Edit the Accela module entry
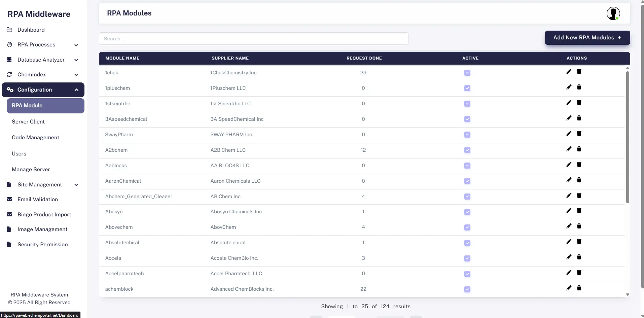Screen dimensions: 644x318 [x=569, y=257]
